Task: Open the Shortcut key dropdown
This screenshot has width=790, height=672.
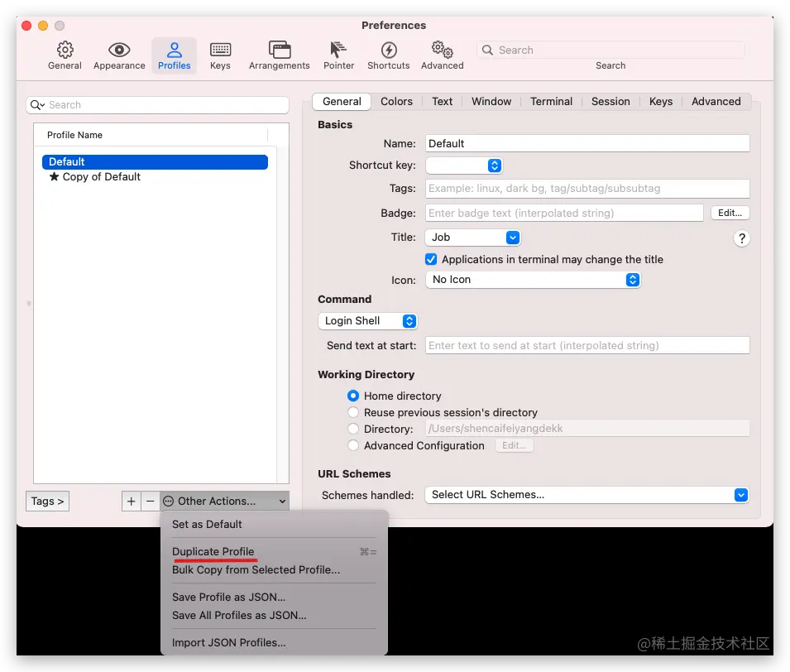Action: (x=464, y=166)
